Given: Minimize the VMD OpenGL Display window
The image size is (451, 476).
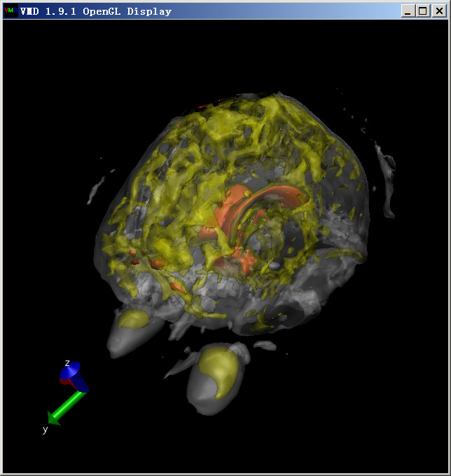Looking at the screenshot, I should [408, 11].
